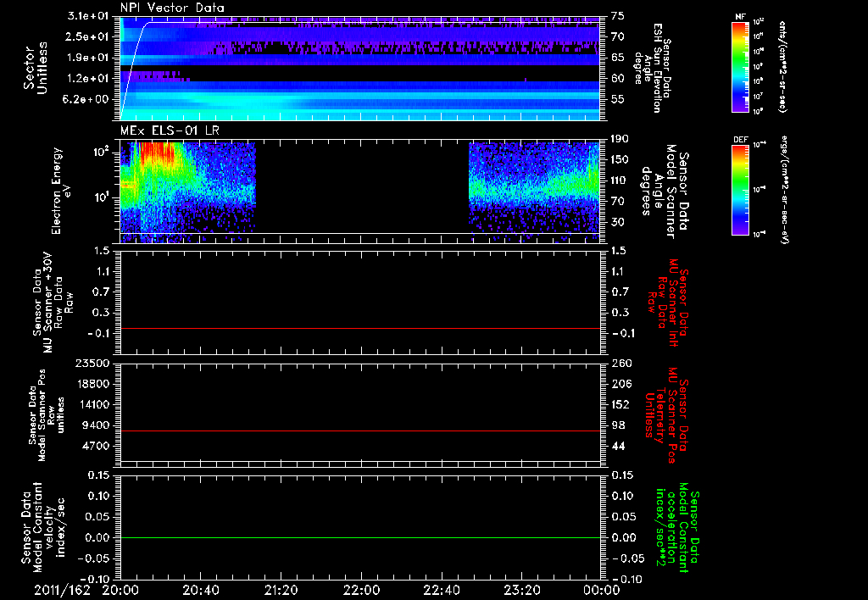Click the 22:40 time axis label
The image size is (868, 600).
[441, 590]
